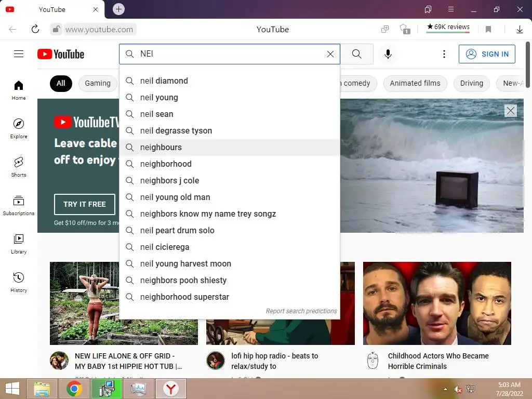Click the SIGN IN button
532x399 pixels.
[487, 54]
